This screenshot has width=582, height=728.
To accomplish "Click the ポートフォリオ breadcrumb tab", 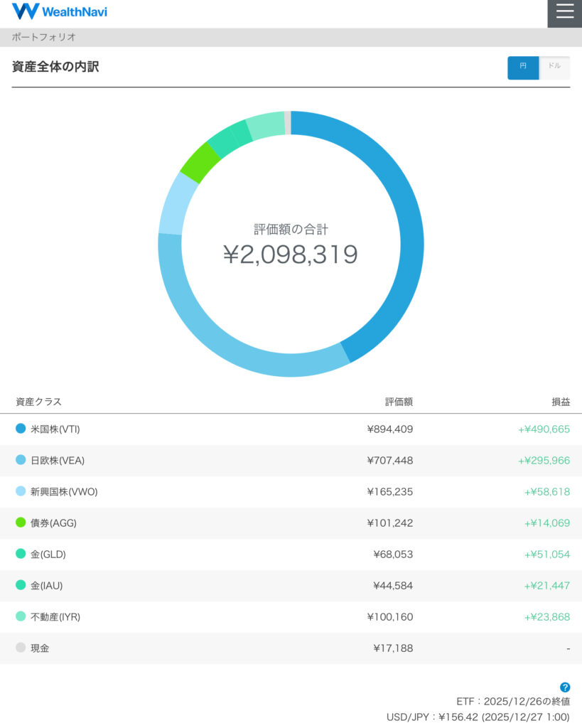I will (x=44, y=37).
